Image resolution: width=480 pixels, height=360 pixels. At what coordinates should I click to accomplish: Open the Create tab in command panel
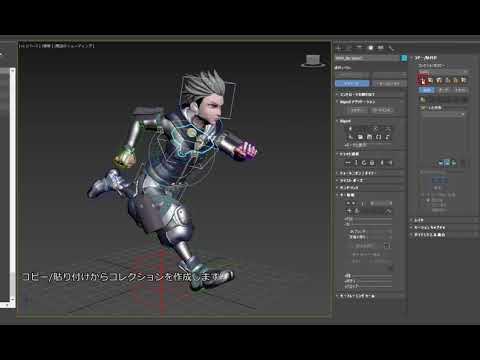(x=339, y=48)
